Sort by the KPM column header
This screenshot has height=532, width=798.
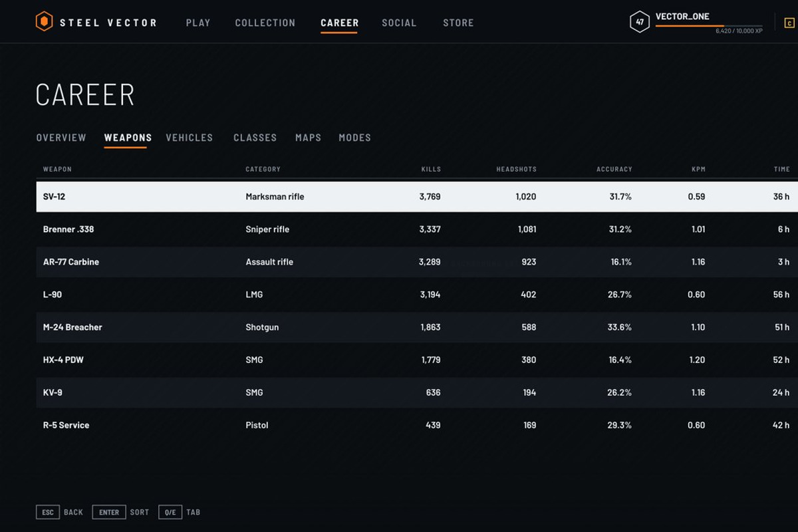[698, 170]
